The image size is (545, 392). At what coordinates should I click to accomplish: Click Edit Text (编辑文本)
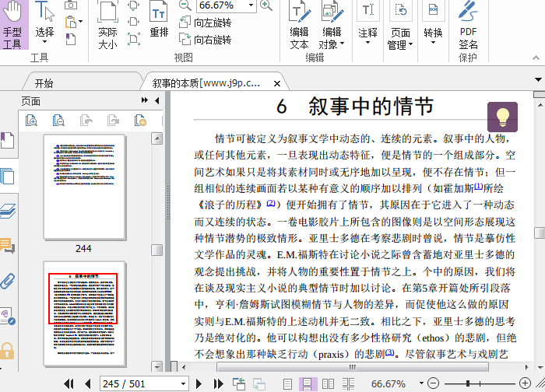click(299, 25)
